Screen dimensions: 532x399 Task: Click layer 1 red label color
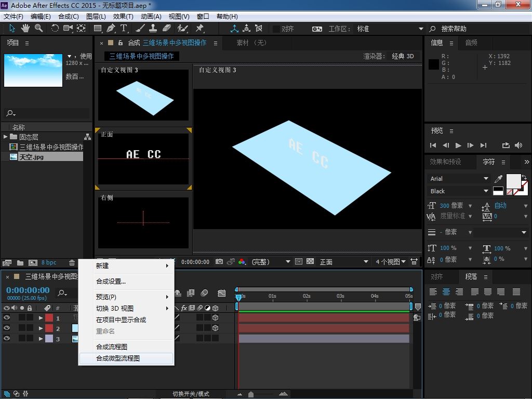point(49,318)
